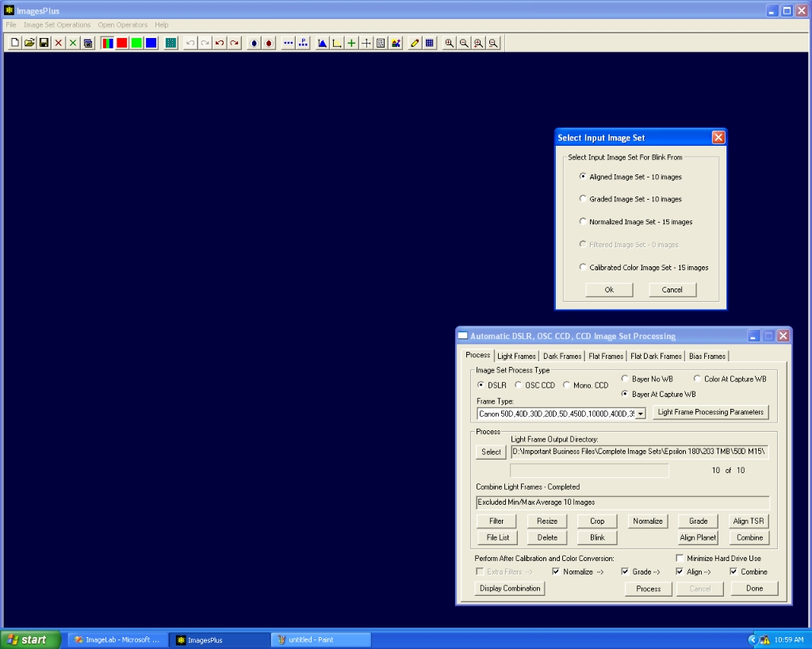Switch to untitled - Paint in taskbar
Screen dimensions: 812x649
(x=321, y=639)
